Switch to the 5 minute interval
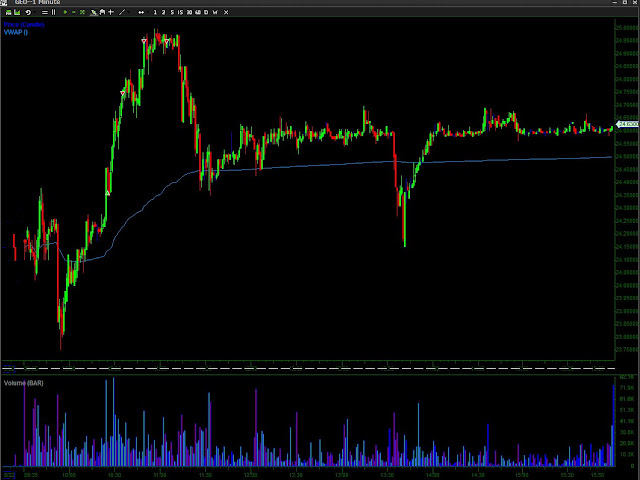This screenshot has width=640, height=480. pos(172,12)
